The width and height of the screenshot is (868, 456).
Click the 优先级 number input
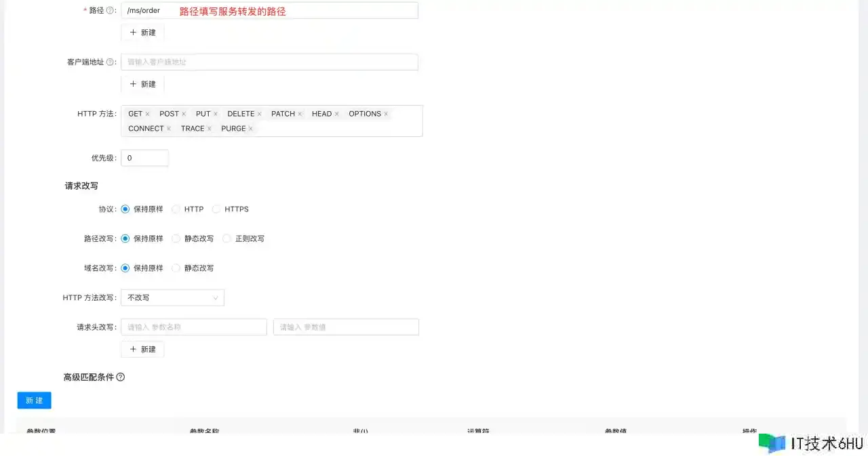144,158
